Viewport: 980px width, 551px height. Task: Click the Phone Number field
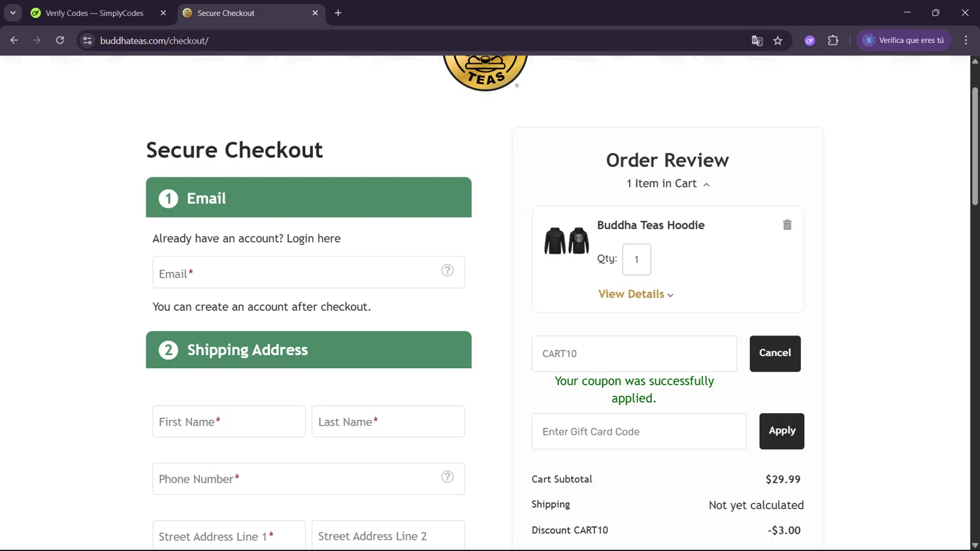point(308,479)
